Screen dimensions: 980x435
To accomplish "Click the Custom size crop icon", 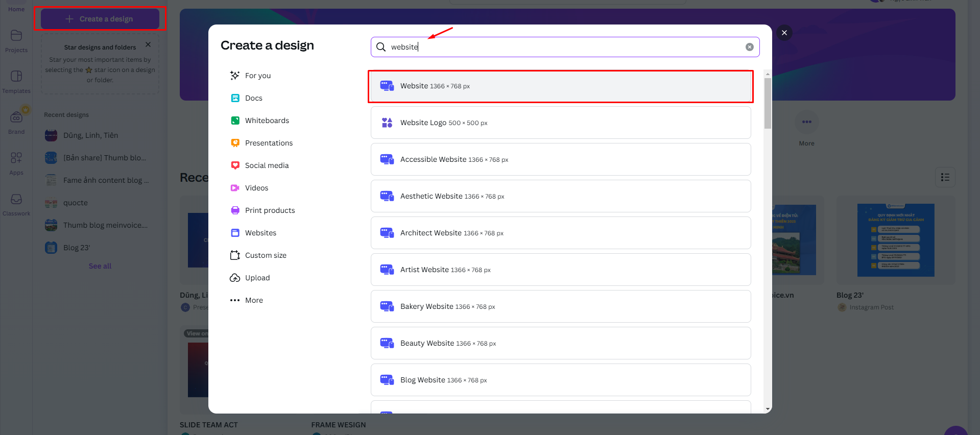I will [x=235, y=255].
